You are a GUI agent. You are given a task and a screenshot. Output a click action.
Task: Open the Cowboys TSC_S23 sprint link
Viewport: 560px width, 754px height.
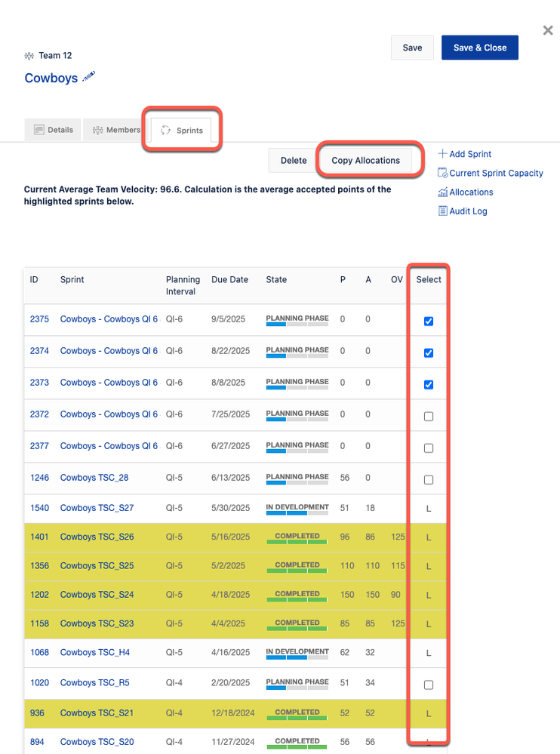97,623
